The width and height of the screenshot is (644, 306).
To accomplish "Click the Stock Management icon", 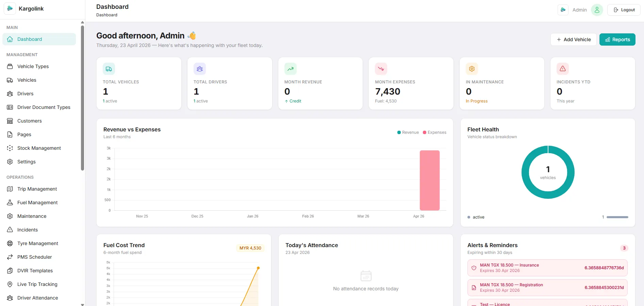I will (10, 148).
